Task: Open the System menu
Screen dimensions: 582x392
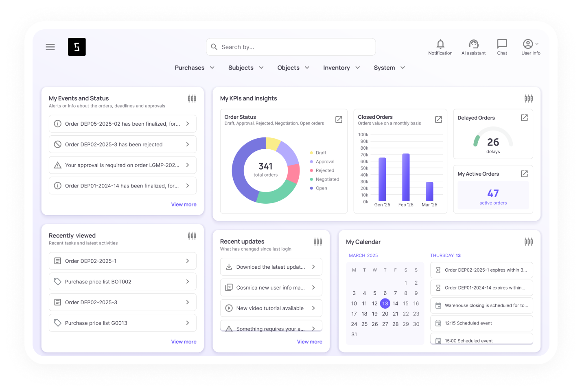Action: click(x=389, y=68)
